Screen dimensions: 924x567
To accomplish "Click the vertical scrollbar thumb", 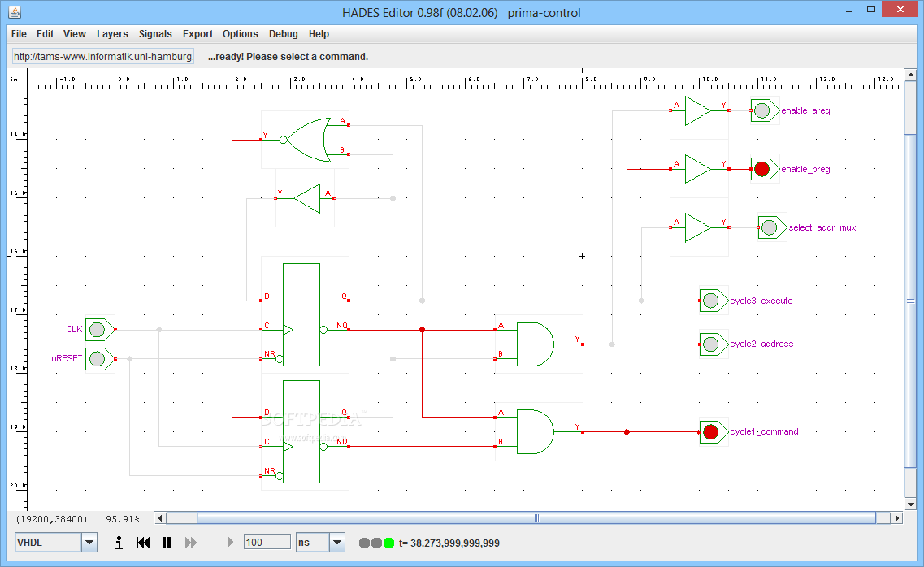I will point(910,301).
